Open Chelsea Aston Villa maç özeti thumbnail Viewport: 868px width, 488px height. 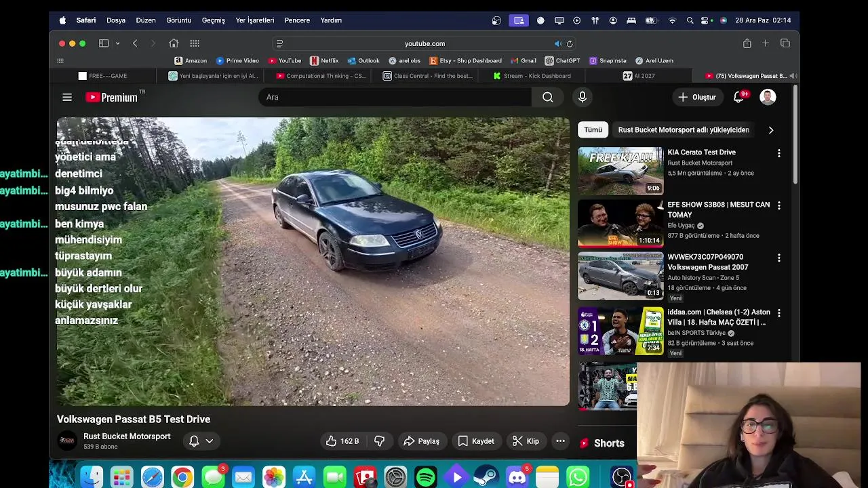[620, 331]
